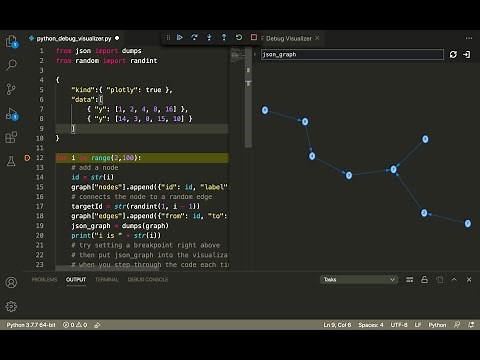Open the Extensions view
Screen dimensions: 480x360
click(x=11, y=137)
